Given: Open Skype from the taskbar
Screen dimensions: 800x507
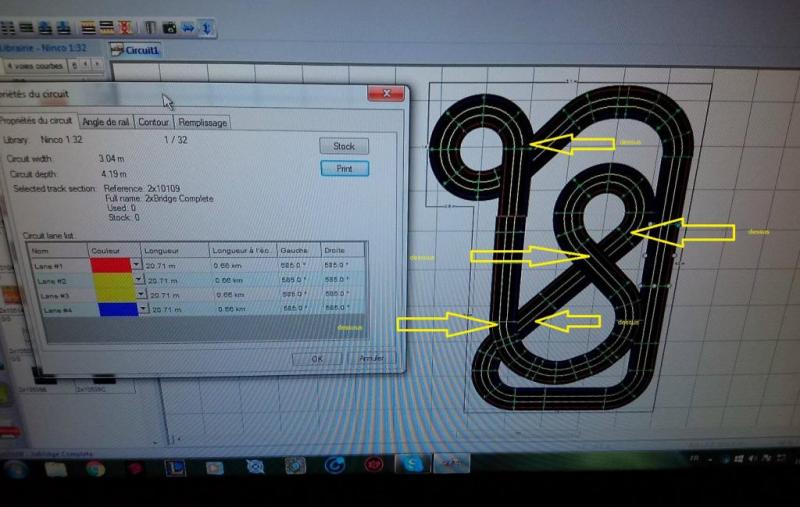Looking at the screenshot, I should click(413, 465).
